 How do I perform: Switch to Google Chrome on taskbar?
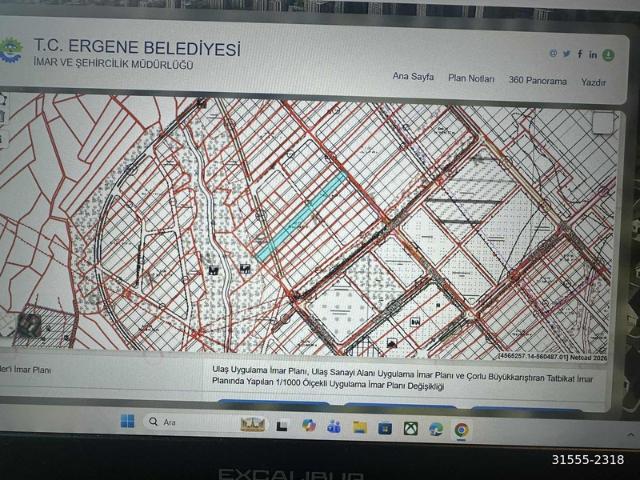tap(462, 430)
